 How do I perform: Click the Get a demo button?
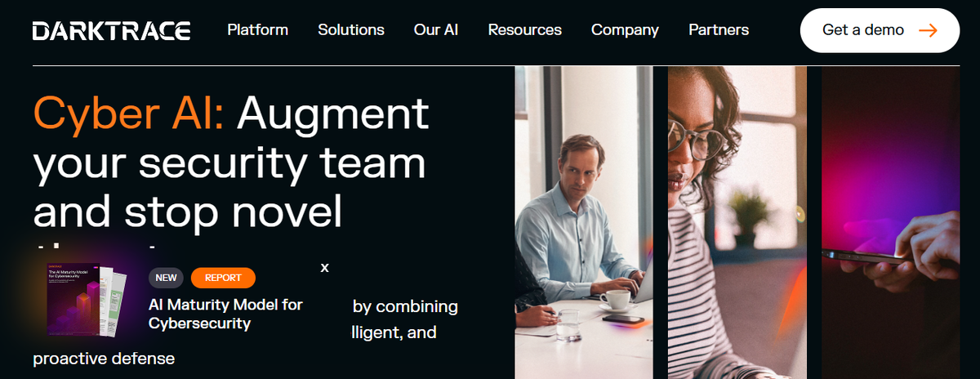pos(880,30)
